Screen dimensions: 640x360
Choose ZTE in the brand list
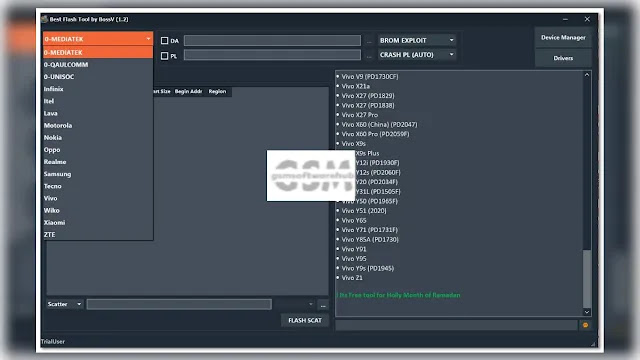tap(98, 235)
